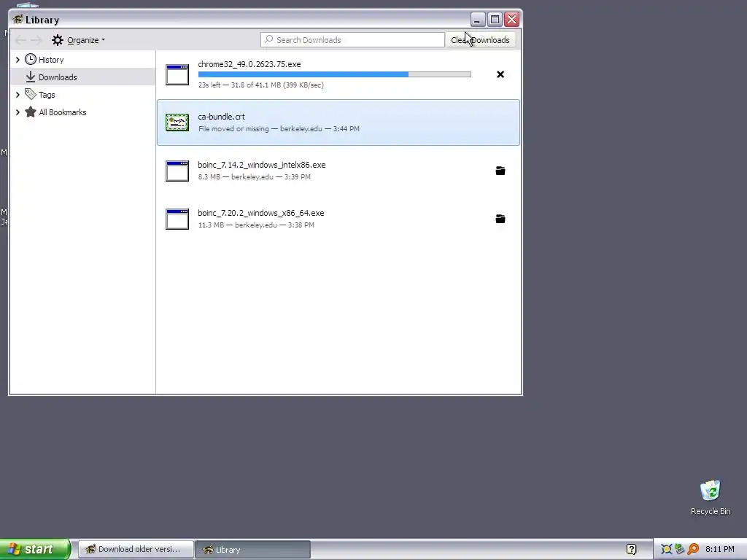
Task: Click the Start button
Action: [x=35, y=549]
